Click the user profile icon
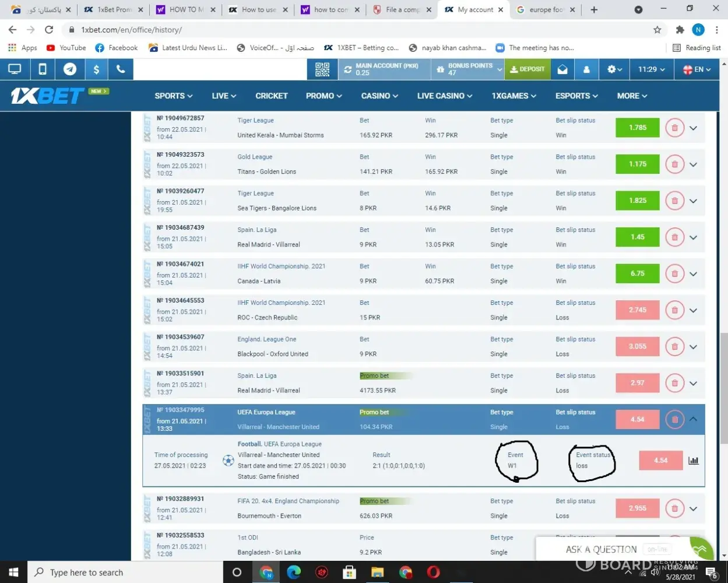Image resolution: width=728 pixels, height=583 pixels. (x=586, y=69)
